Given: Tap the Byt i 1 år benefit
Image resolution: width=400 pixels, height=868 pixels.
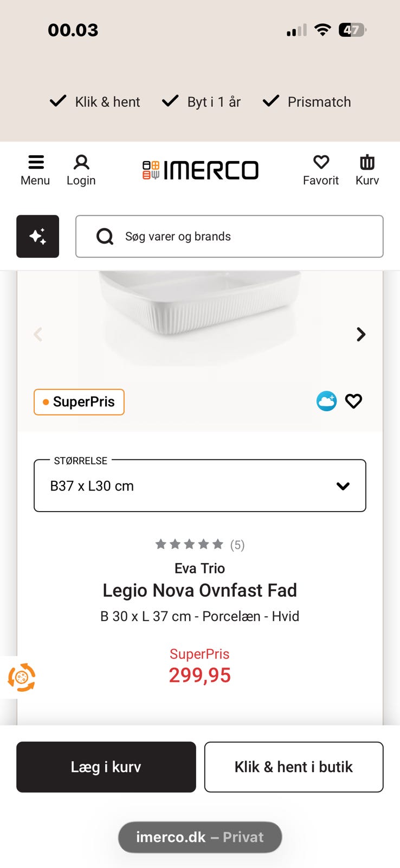Looking at the screenshot, I should coord(202,102).
